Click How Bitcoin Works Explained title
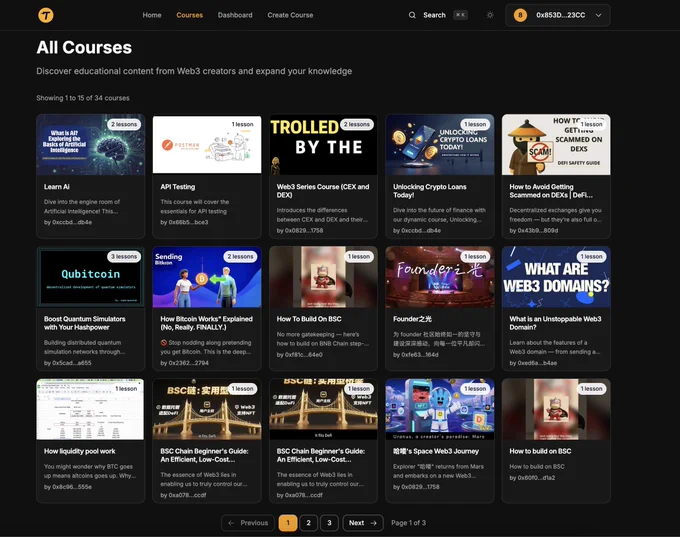Viewport: 680px width, 537px height. (206, 323)
